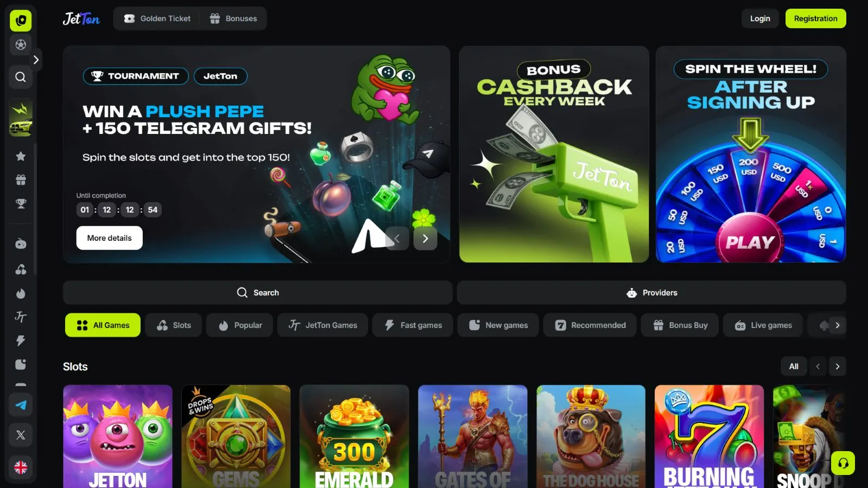Open the Golden Ticket menu item
Image resolution: width=868 pixels, height=488 pixels.
point(157,18)
